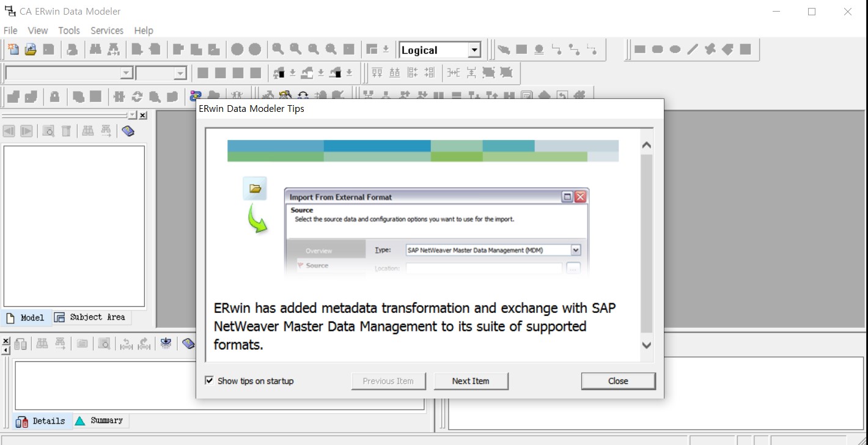Open the font size dropdown in second toolbar

point(180,73)
